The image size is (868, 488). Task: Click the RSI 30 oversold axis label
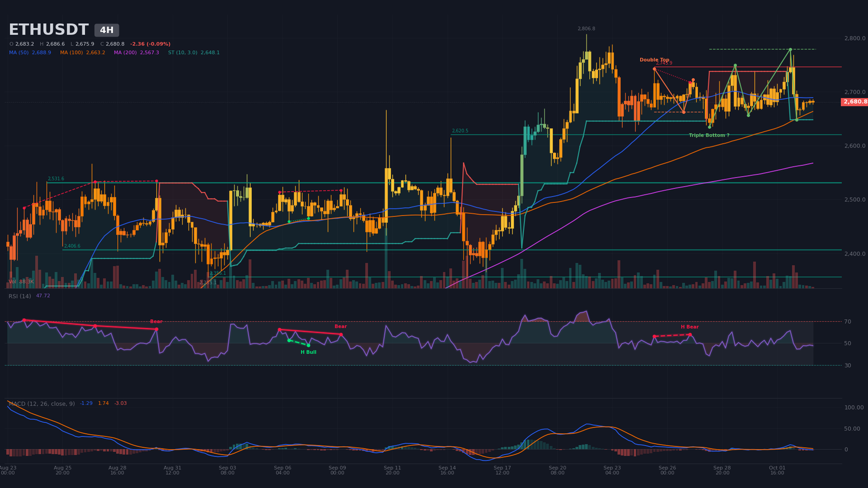click(x=848, y=365)
